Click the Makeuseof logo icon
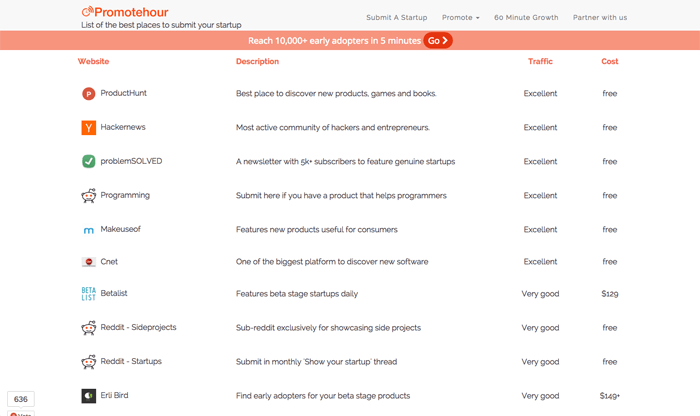Image resolution: width=700 pixels, height=416 pixels. [x=88, y=229]
